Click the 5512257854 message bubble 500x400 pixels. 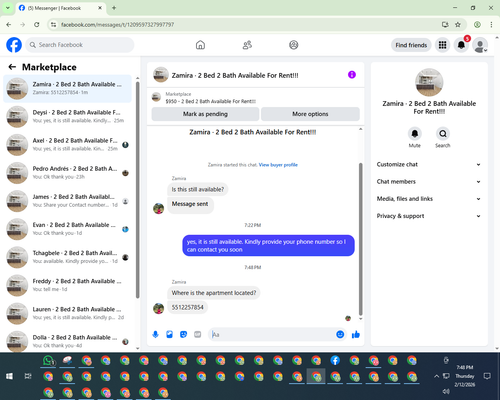pyautogui.click(x=187, y=307)
